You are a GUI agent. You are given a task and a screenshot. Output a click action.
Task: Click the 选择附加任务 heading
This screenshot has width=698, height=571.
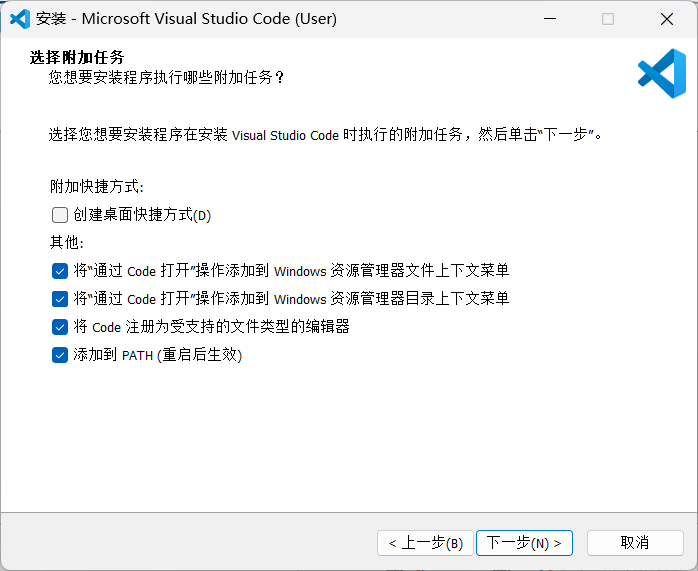point(77,57)
